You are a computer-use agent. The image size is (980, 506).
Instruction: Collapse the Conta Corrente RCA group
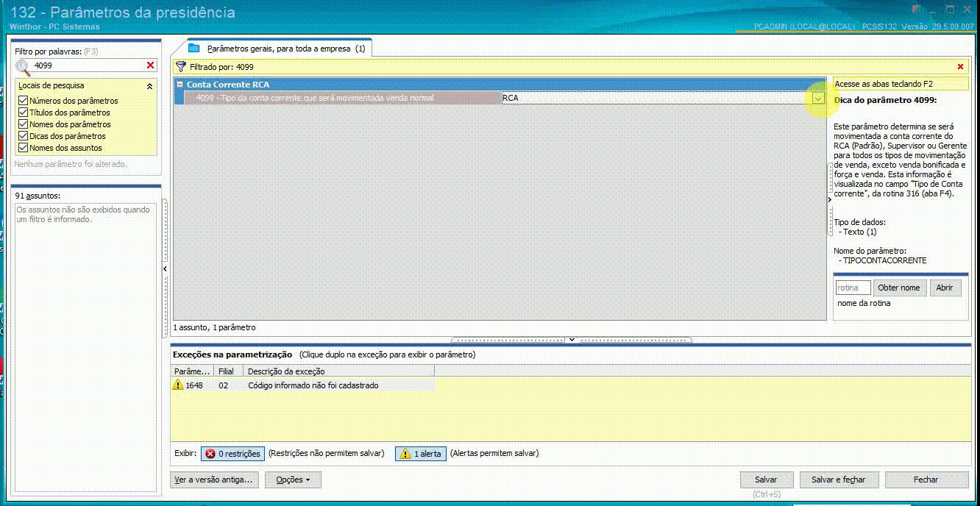pyautogui.click(x=180, y=85)
